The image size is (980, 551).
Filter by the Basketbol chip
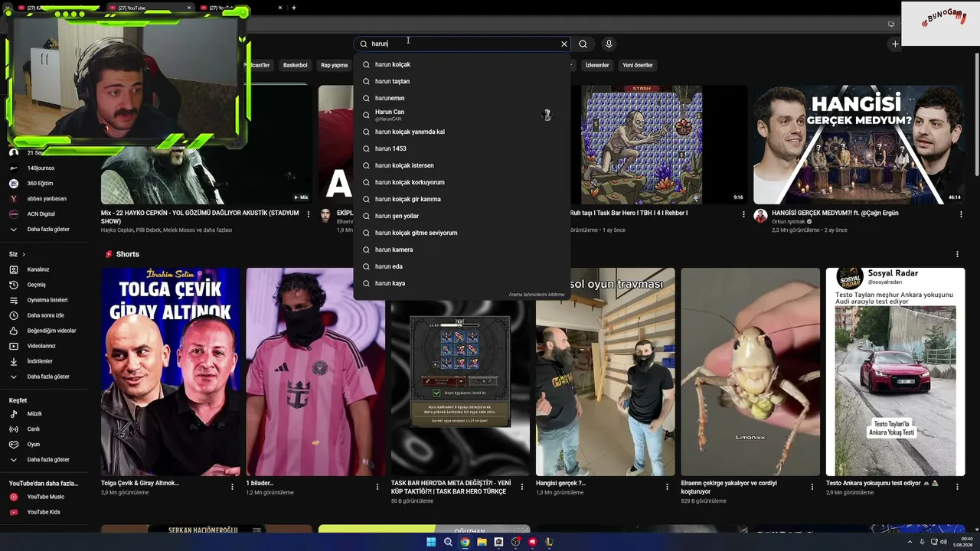coord(295,65)
